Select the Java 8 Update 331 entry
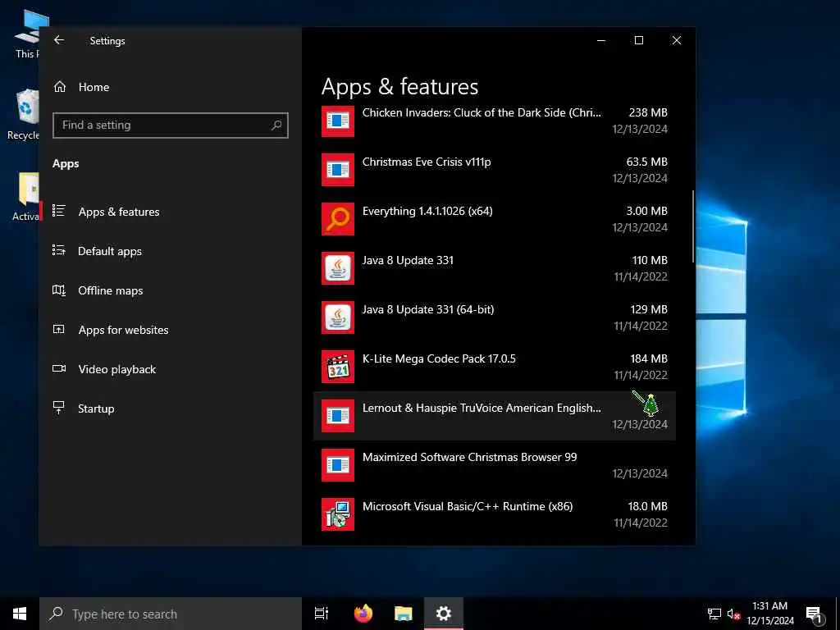This screenshot has height=630, width=840. (494, 268)
